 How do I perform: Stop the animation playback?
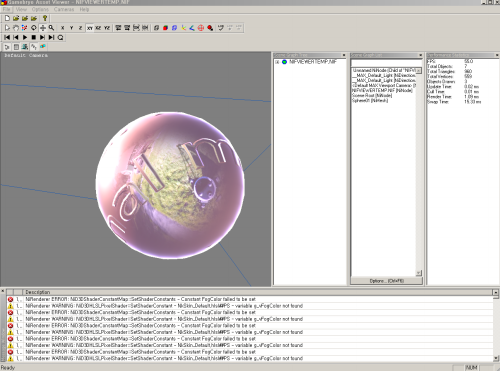coord(34,37)
